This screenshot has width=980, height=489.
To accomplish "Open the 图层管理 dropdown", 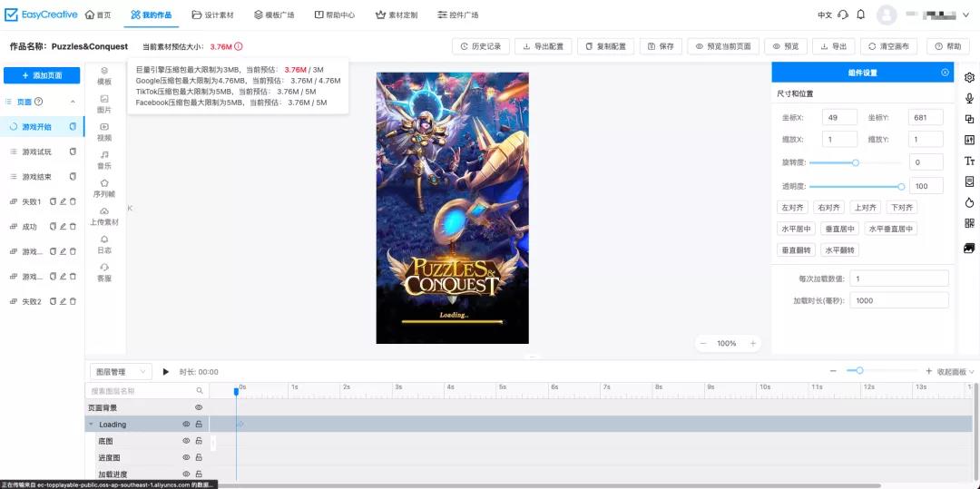I will (121, 372).
